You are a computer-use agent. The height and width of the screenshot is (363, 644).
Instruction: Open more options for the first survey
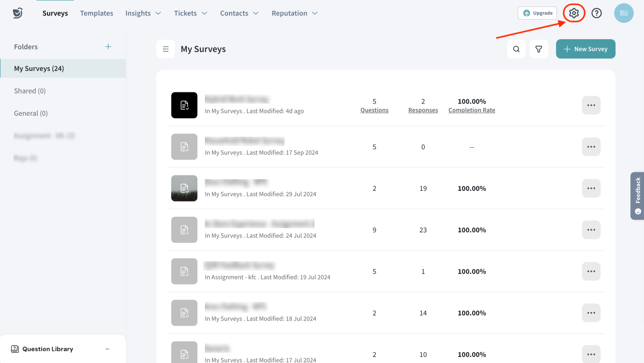(x=591, y=105)
